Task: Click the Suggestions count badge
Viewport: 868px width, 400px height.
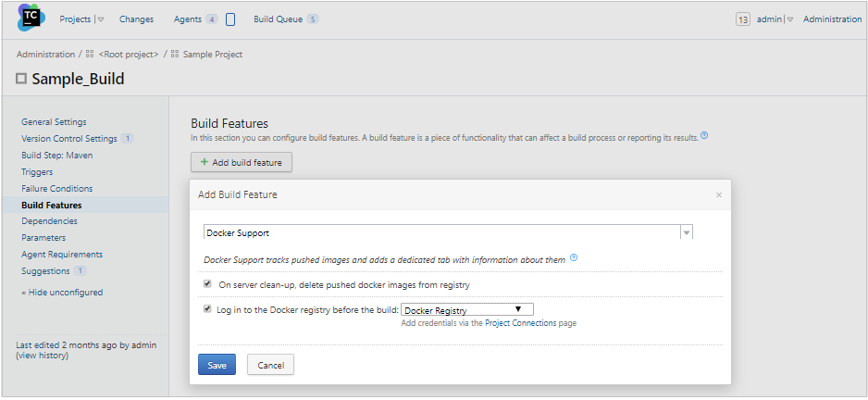Action: coord(81,271)
